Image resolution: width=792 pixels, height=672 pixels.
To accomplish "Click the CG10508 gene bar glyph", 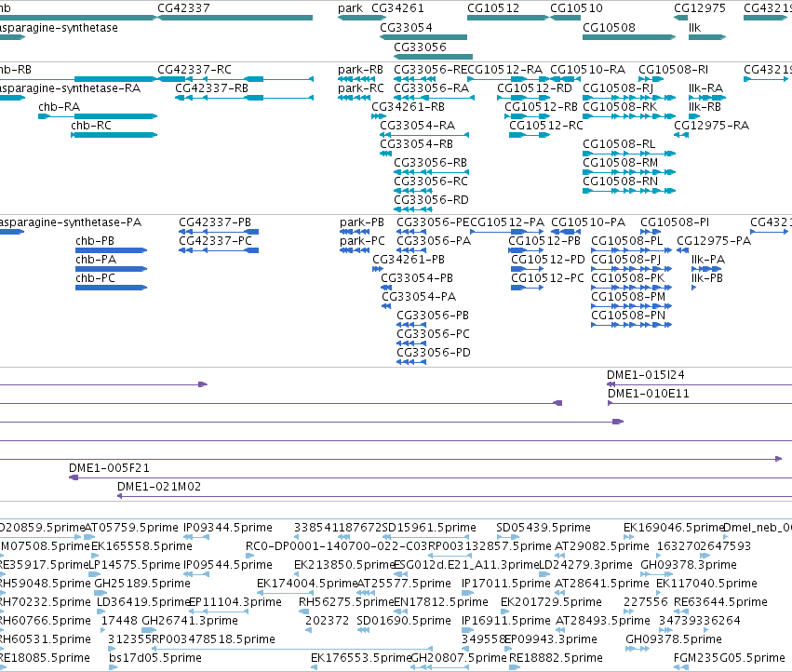I will point(629,37).
